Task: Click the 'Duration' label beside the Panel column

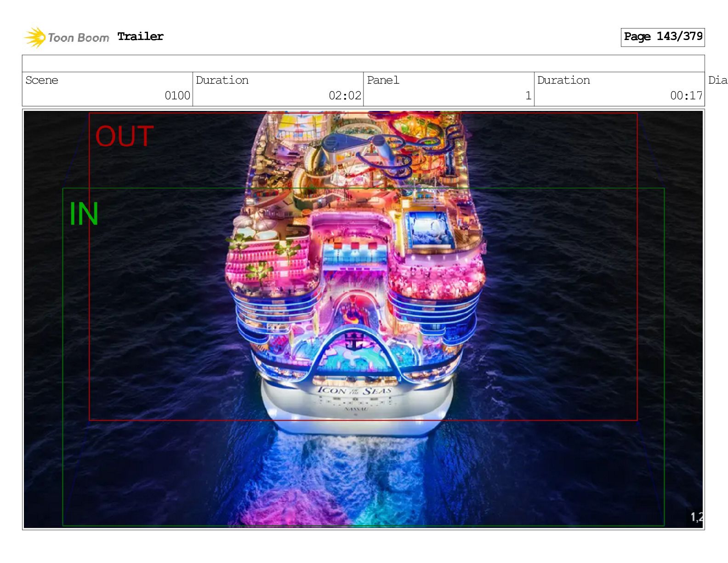Action: (563, 80)
